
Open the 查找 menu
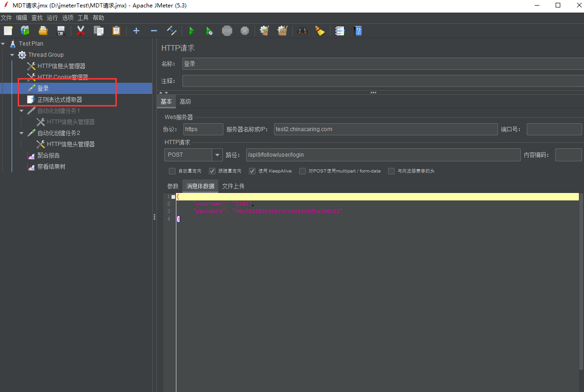pos(37,18)
